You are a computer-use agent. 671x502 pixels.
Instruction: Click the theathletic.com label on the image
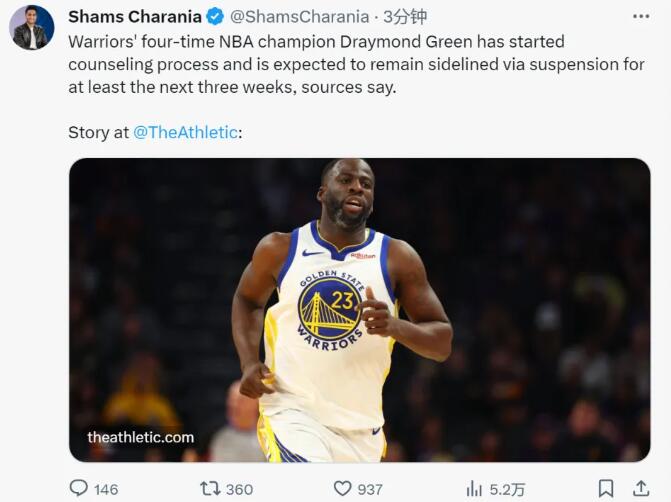(141, 437)
